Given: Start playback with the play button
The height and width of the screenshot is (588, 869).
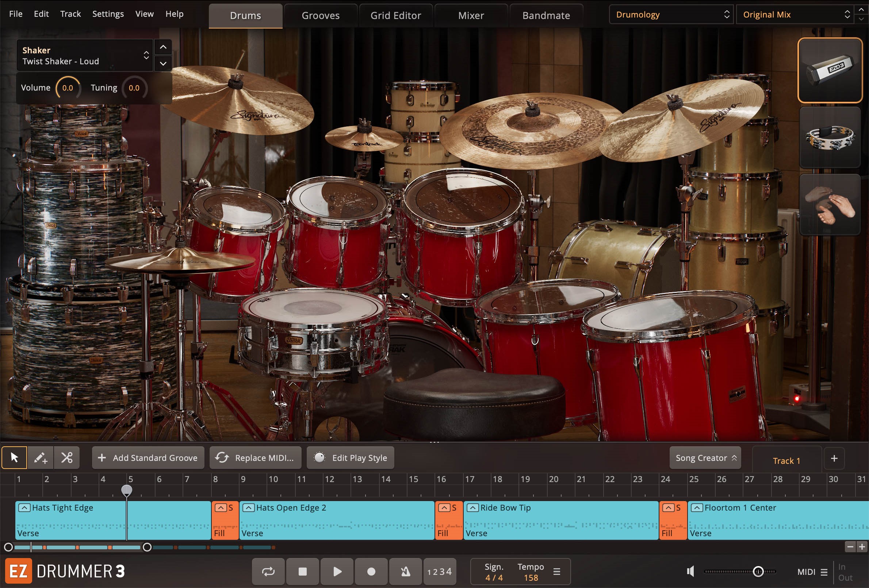Looking at the screenshot, I should point(337,572).
